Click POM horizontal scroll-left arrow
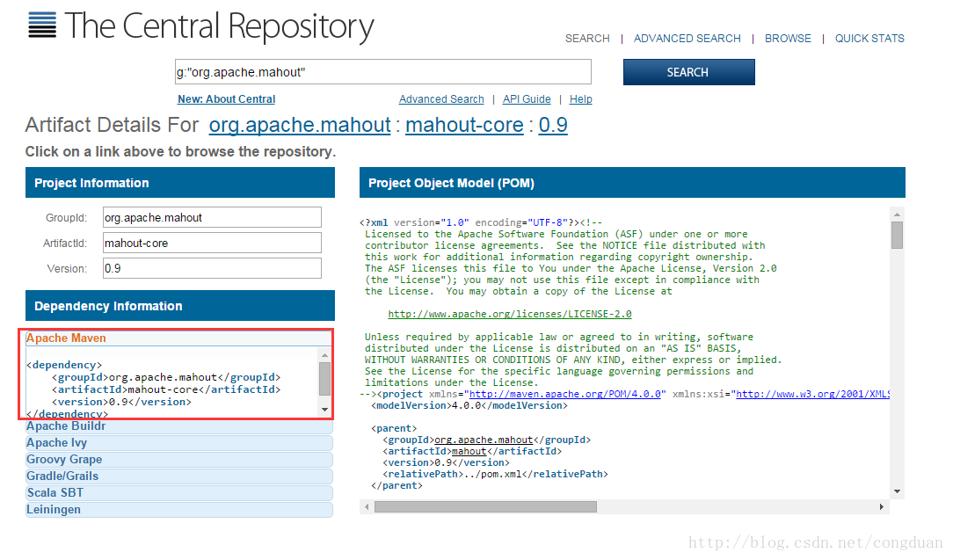The height and width of the screenshot is (560, 953). pyautogui.click(x=367, y=506)
